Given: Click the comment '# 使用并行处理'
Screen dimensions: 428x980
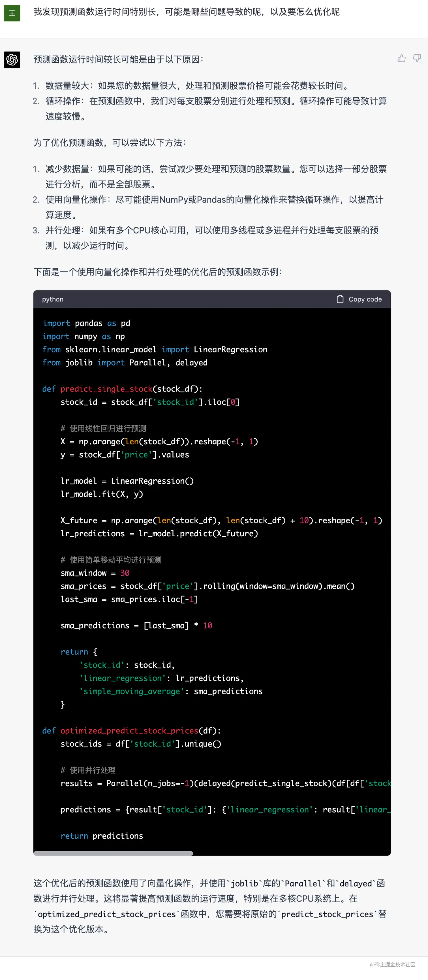Looking at the screenshot, I should pos(88,770).
